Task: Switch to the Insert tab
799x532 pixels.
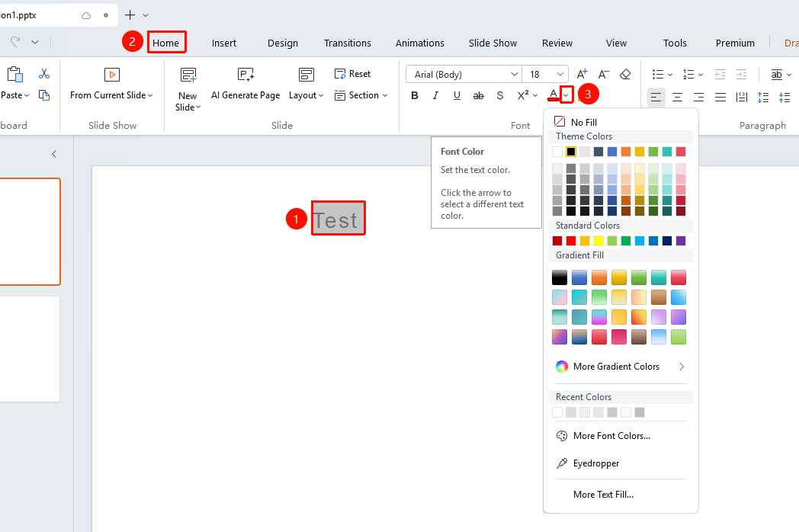Action: (x=223, y=43)
